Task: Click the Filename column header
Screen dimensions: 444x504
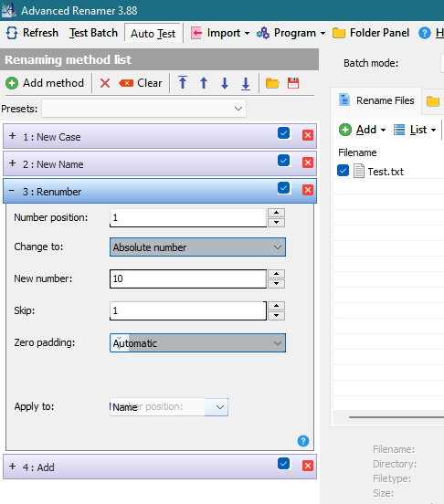Action: point(357,152)
